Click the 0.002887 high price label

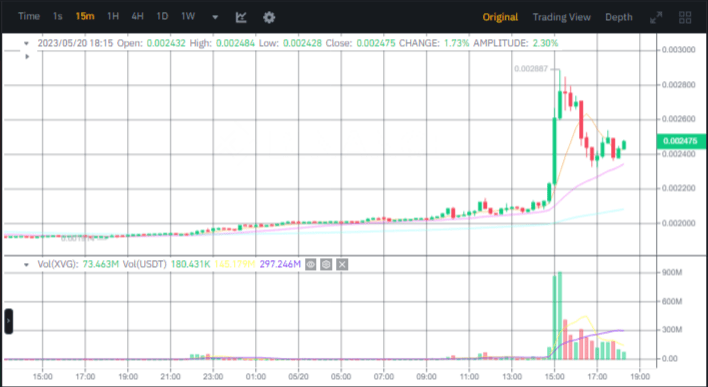tap(531, 69)
